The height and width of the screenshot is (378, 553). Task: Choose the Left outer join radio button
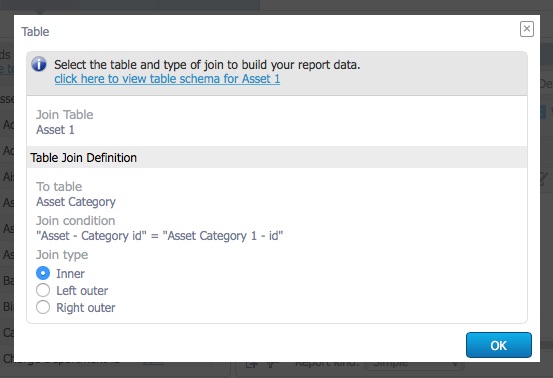43,290
